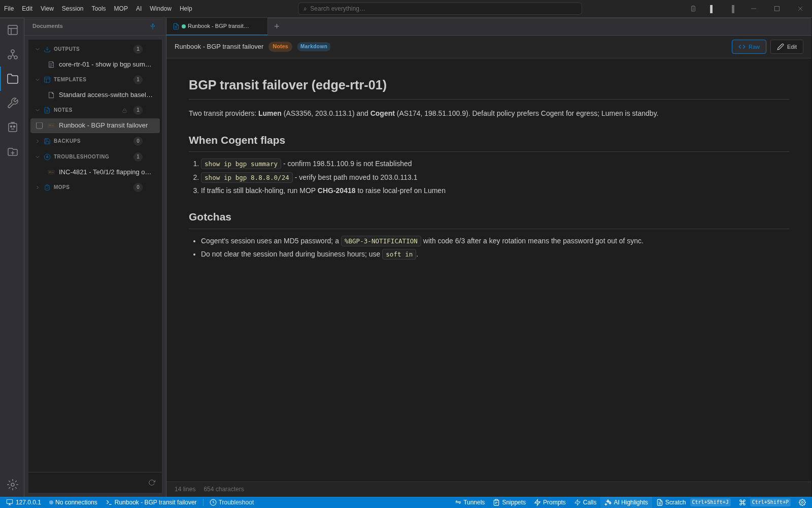Open Prompts in the status bar

[x=550, y=502]
